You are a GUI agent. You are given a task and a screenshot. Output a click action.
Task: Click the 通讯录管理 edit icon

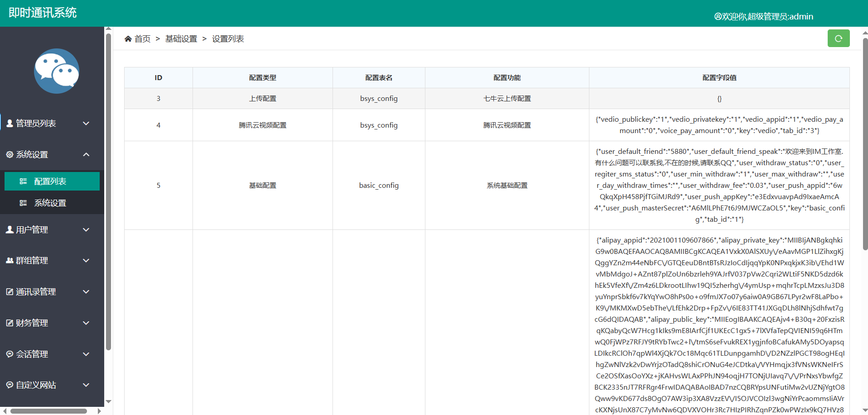tap(10, 292)
